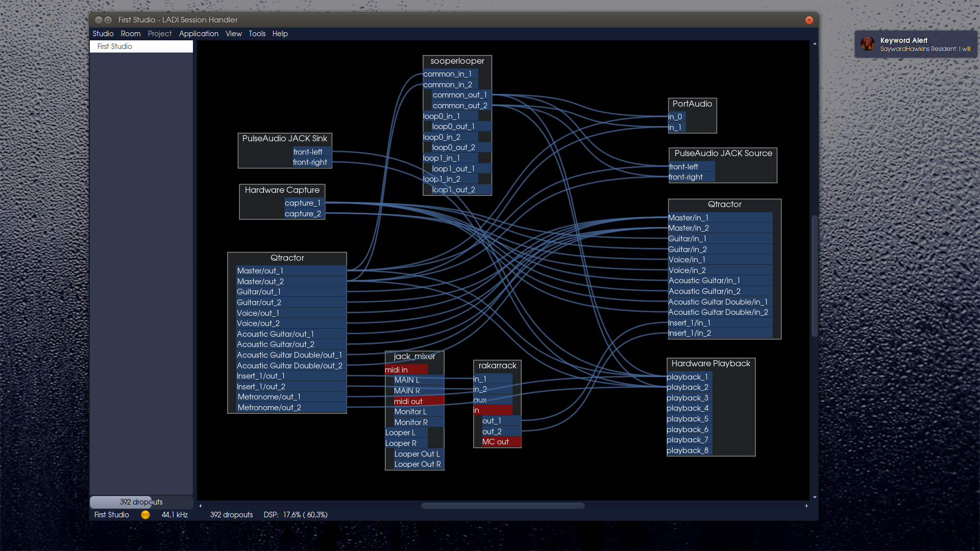Click jack_mixer red midi in port
Screen dimensions: 980x551
[406, 370]
